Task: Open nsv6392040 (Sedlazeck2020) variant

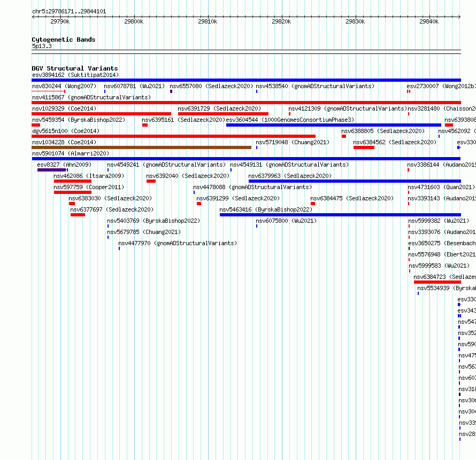Action: click(188, 176)
